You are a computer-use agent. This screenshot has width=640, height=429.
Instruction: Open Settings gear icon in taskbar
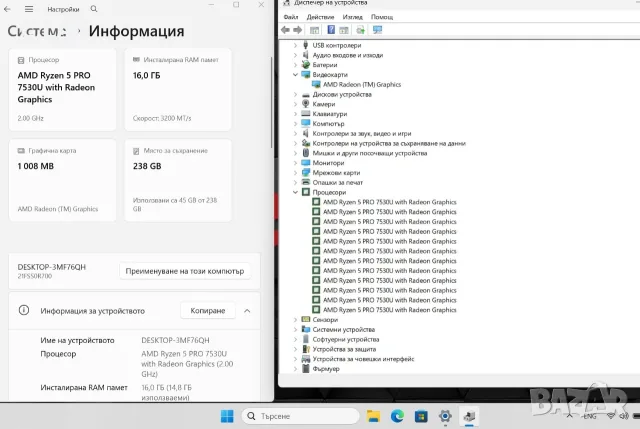point(445,416)
